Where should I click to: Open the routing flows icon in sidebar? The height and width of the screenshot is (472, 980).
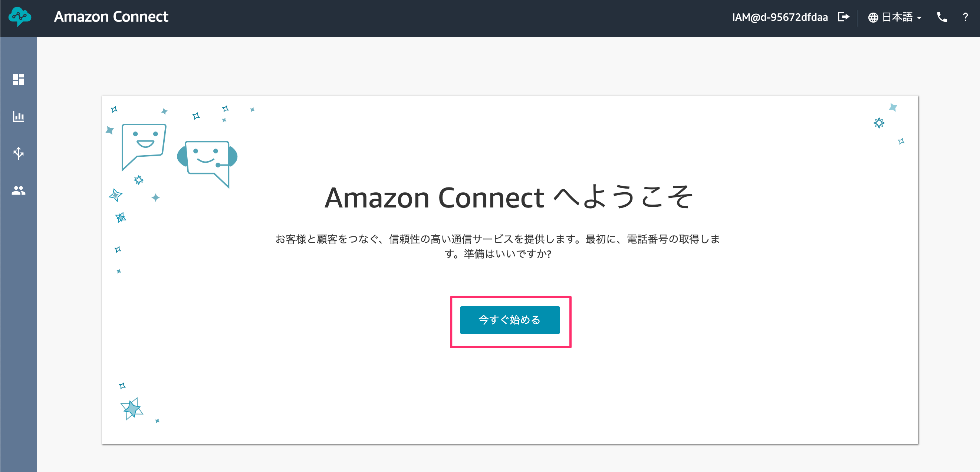(18, 153)
